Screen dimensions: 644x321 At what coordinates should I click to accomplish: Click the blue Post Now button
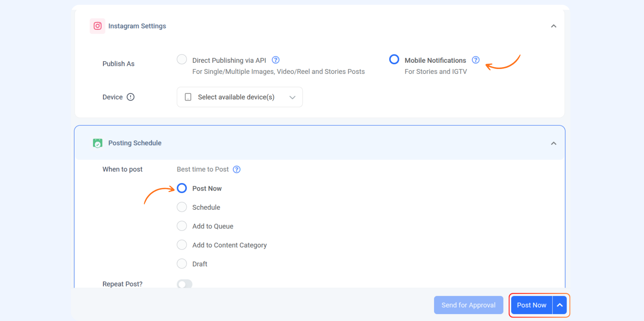pyautogui.click(x=532, y=305)
